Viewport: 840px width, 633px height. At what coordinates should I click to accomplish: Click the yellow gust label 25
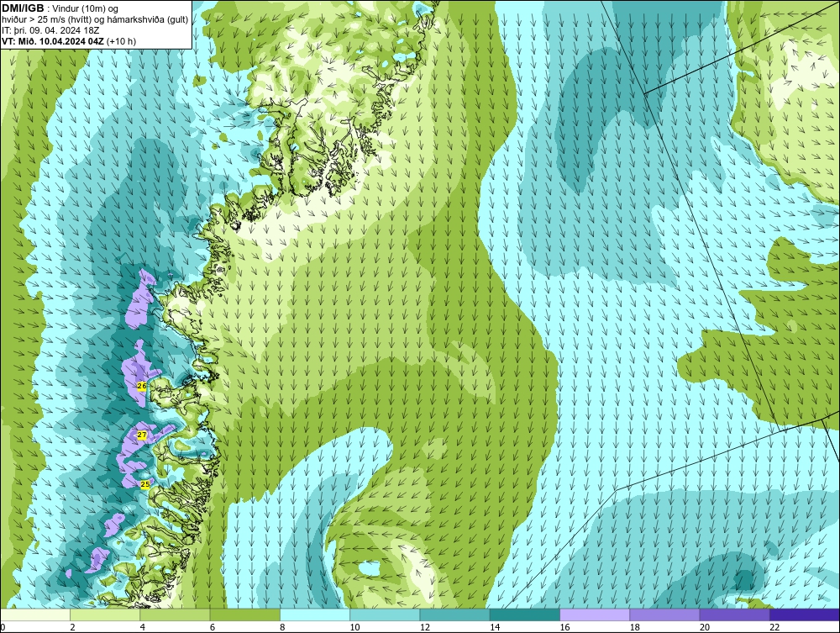pos(144,484)
